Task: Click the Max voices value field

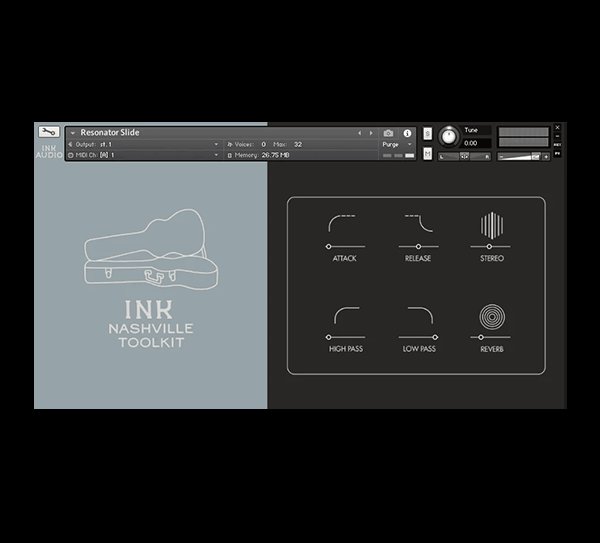Action: pyautogui.click(x=298, y=144)
